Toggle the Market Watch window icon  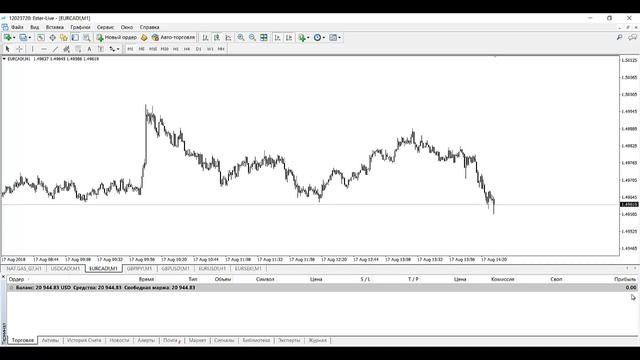[41, 38]
